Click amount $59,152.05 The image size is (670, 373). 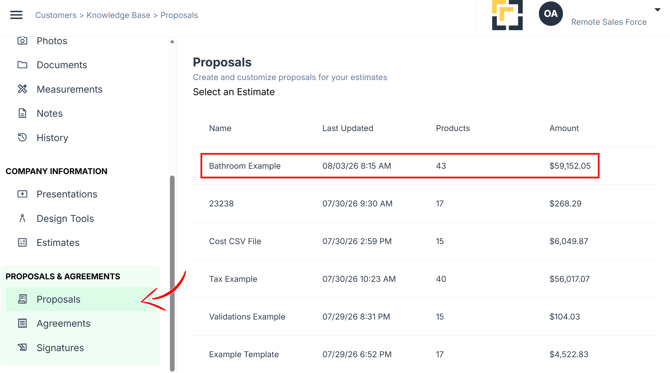click(x=570, y=166)
